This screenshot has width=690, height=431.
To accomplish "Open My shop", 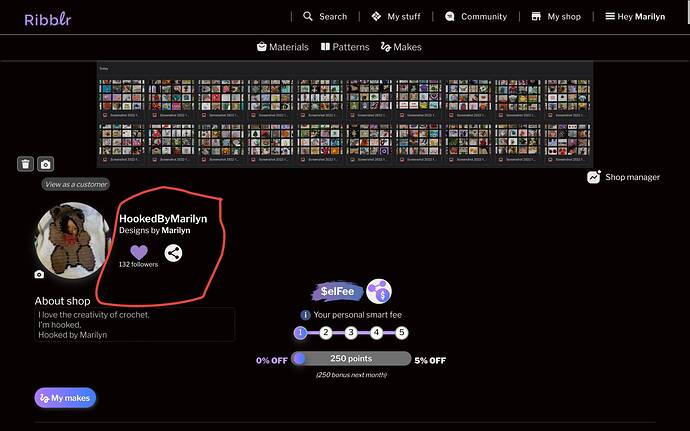I will tap(556, 17).
